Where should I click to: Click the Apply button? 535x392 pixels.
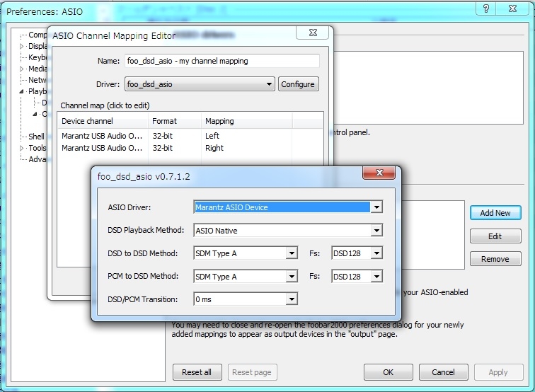(498, 372)
